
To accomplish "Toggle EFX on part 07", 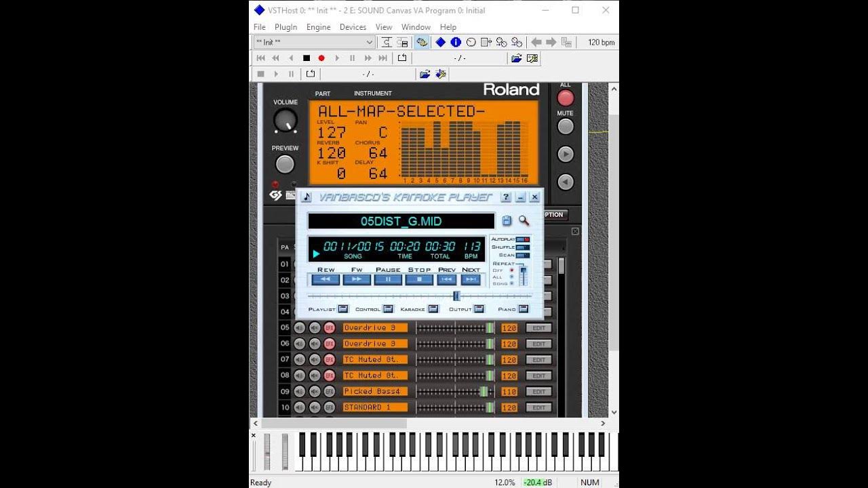I will (330, 360).
